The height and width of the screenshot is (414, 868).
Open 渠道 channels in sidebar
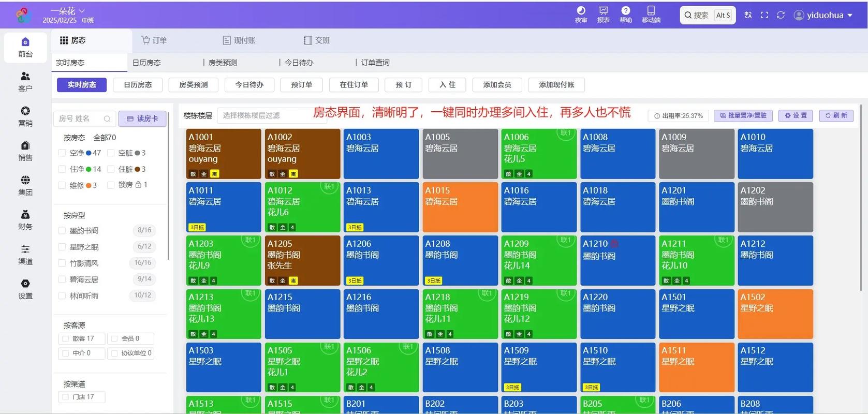25,255
